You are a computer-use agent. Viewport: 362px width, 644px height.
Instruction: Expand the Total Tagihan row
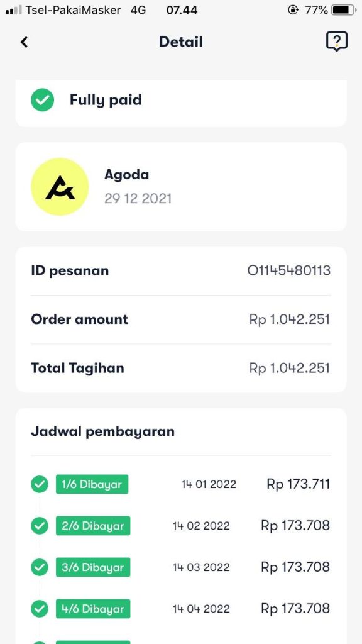(x=181, y=368)
